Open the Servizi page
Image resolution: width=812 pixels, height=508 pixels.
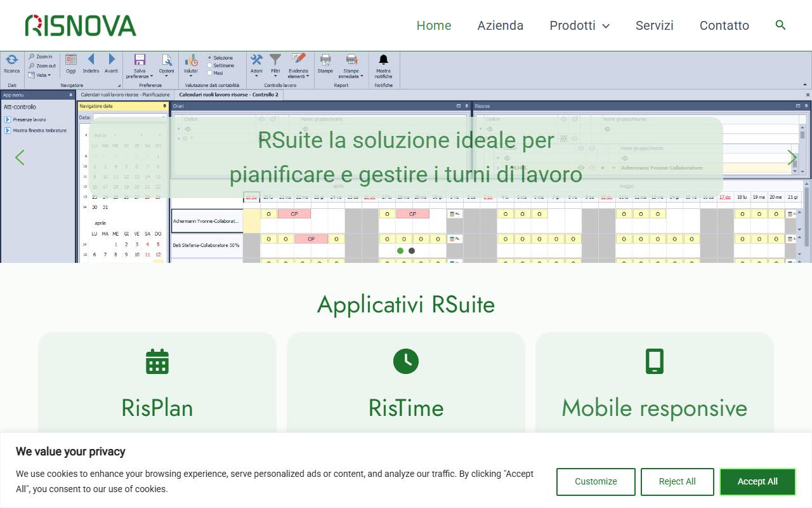tap(655, 25)
